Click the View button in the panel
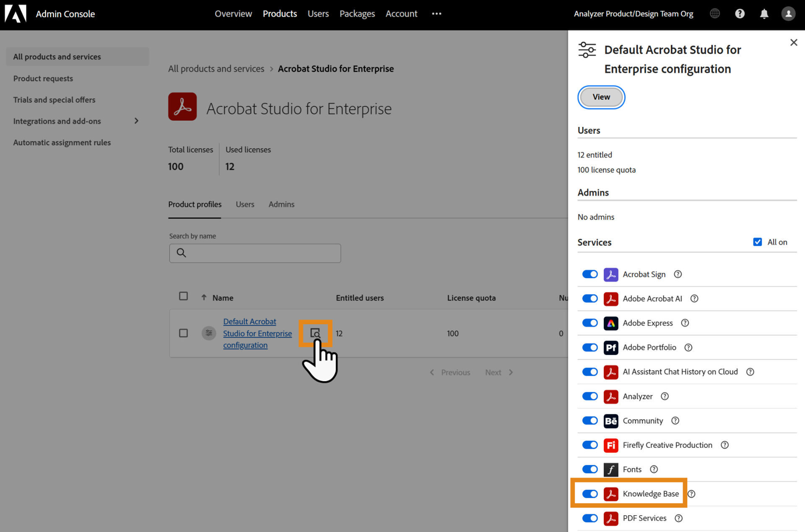 pyautogui.click(x=601, y=97)
